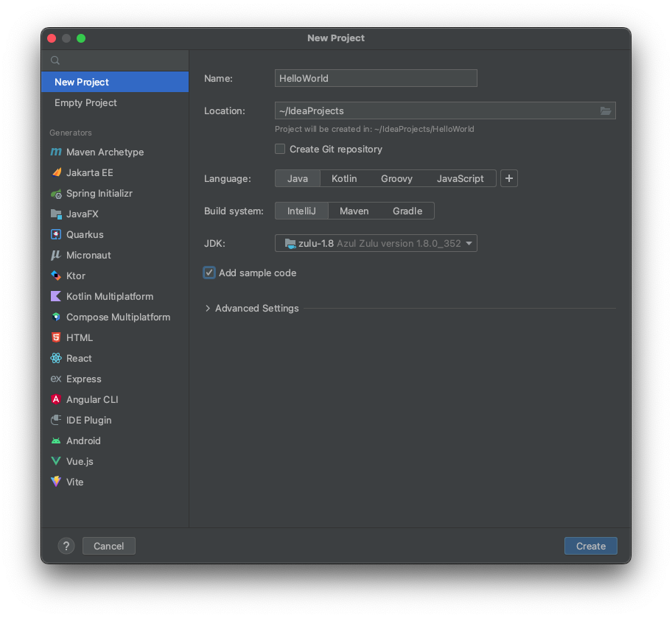Screen dimensions: 672x618
Task: Click the Cancel button
Action: [x=109, y=546]
